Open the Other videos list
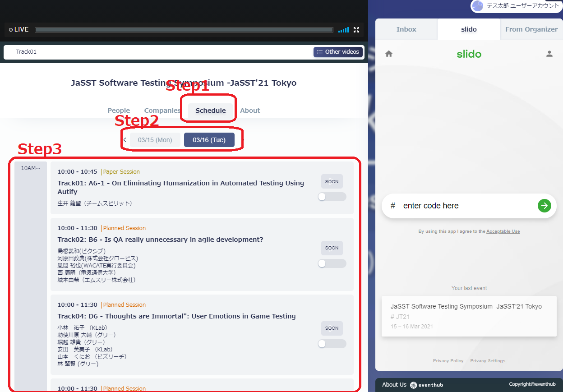The width and height of the screenshot is (563, 392). pos(338,52)
